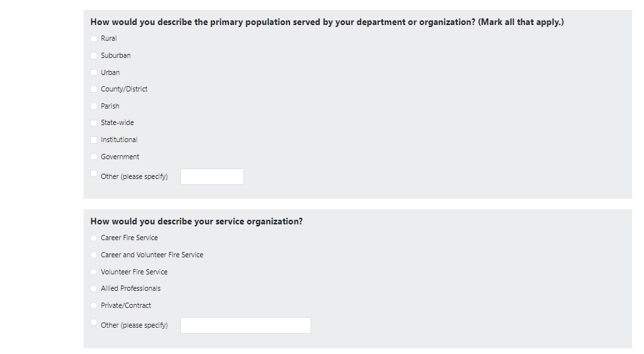Click the Allied Professionals label text
The image size is (644, 354).
(x=130, y=288)
